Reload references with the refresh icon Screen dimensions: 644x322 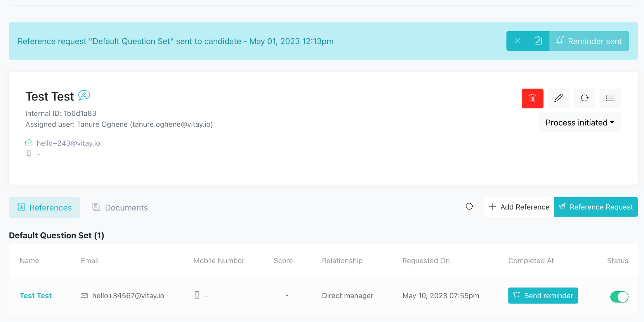(x=469, y=207)
